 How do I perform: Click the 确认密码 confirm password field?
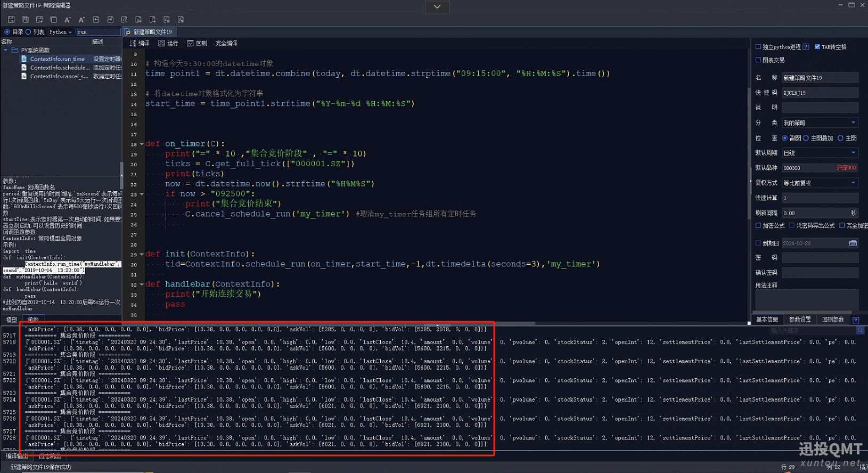820,273
